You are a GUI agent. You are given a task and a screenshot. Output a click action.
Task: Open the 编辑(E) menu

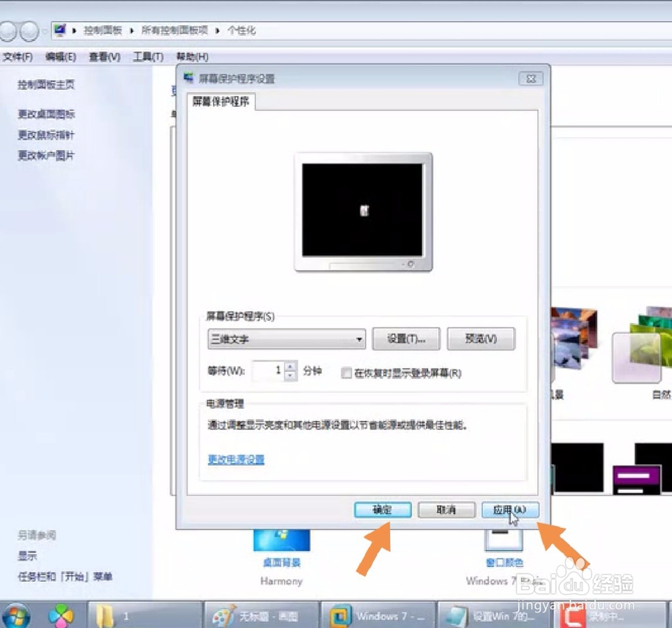tap(61, 56)
